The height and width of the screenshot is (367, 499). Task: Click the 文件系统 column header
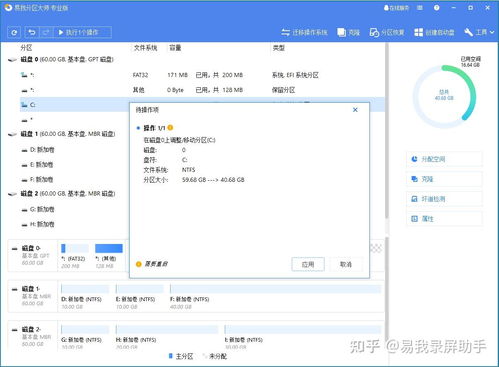click(145, 48)
